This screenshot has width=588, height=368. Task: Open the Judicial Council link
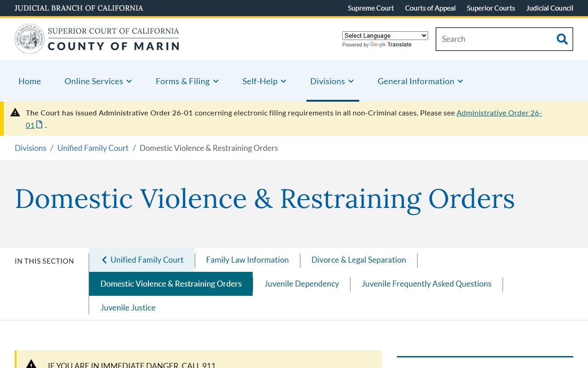(549, 8)
